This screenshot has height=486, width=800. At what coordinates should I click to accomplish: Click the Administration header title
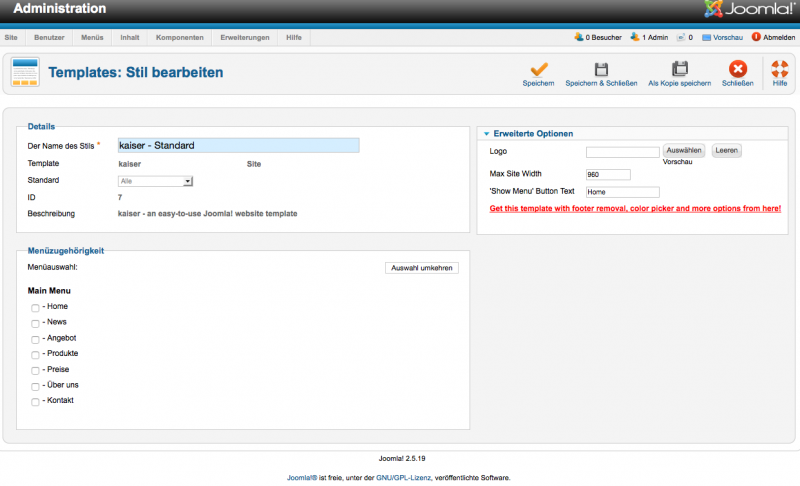tap(60, 8)
